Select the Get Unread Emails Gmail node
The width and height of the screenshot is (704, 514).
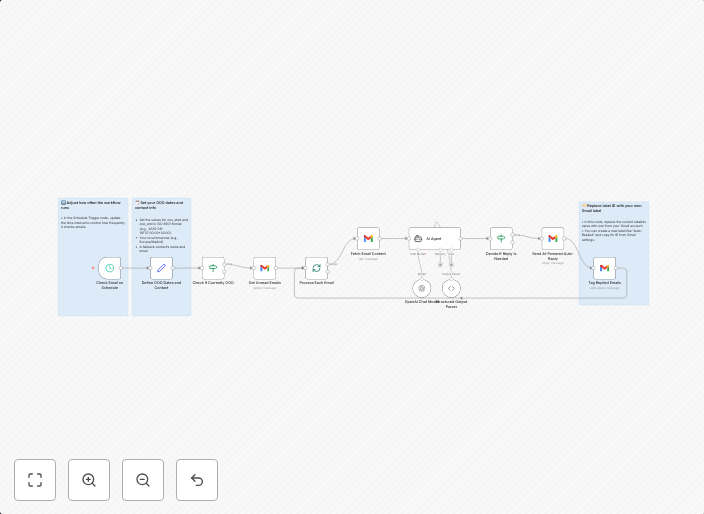[x=264, y=268]
